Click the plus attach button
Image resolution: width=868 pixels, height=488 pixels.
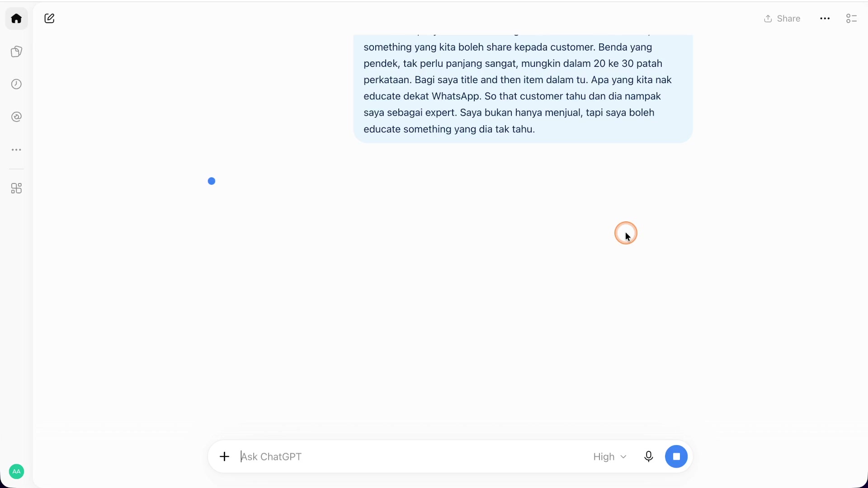[224, 457]
